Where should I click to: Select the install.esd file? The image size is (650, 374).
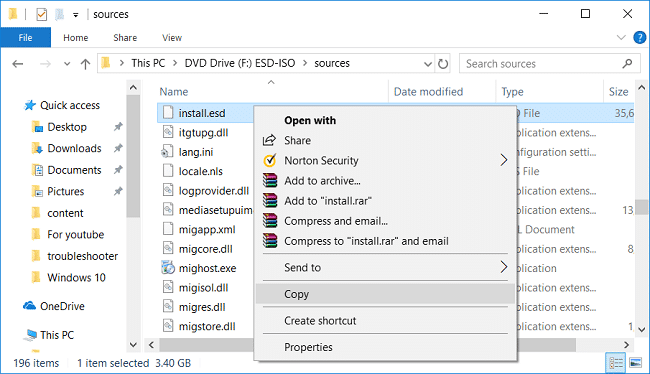(x=202, y=113)
